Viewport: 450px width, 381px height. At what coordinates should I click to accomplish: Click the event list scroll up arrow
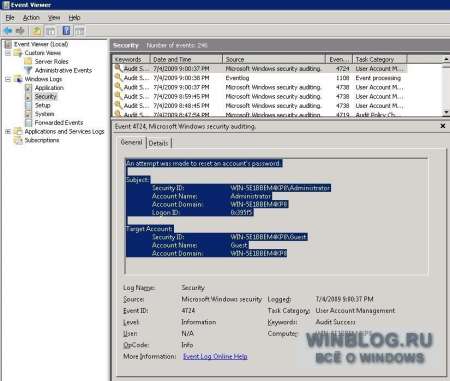coord(446,59)
